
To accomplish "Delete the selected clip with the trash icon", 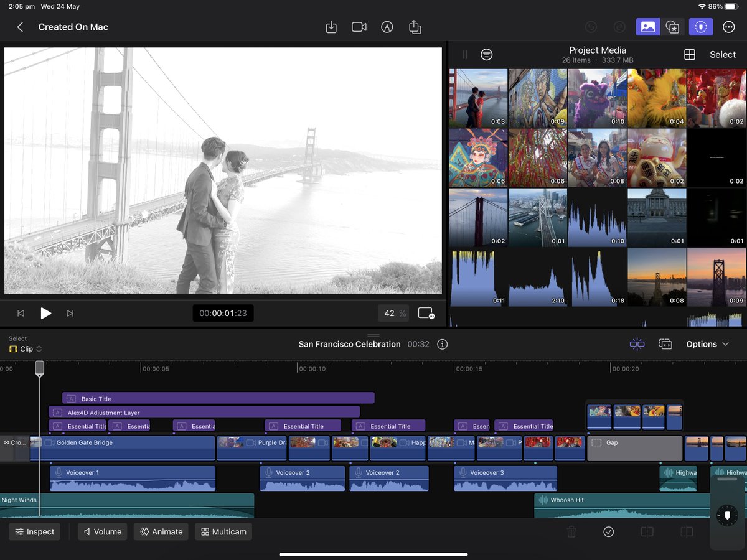I will pyautogui.click(x=571, y=532).
